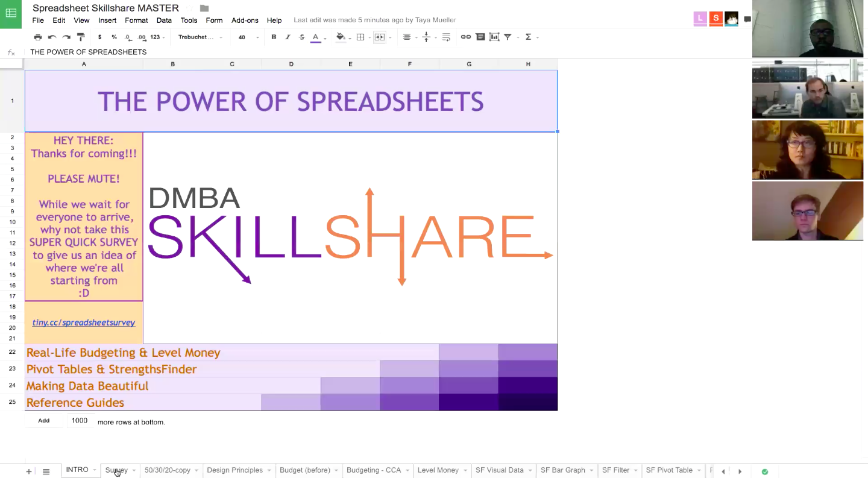
Task: Click the filter funnel icon
Action: coord(508,37)
